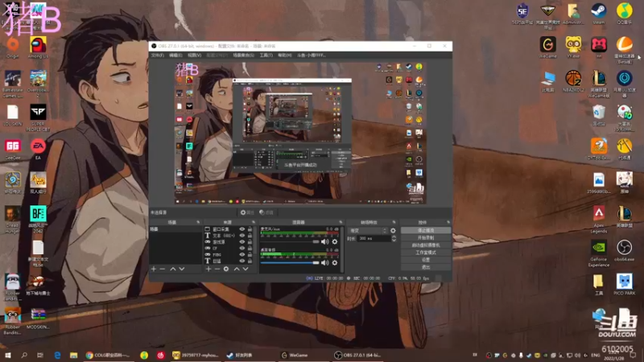This screenshot has width=644, height=362.
Task: Toggle visibility of the last text source
Action: tap(242, 261)
